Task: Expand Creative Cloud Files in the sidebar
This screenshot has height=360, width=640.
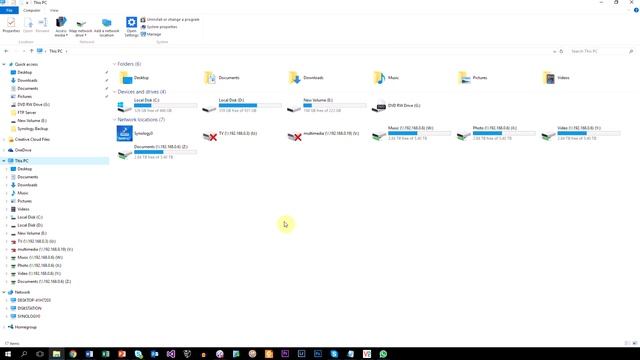Action: coord(4,140)
